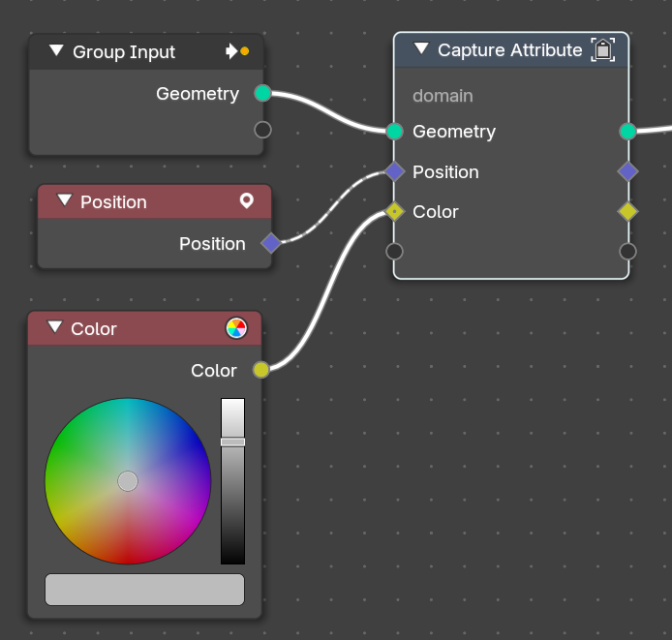The width and height of the screenshot is (672, 640).
Task: Click empty Capture Attribute output socket
Action: click(x=627, y=252)
